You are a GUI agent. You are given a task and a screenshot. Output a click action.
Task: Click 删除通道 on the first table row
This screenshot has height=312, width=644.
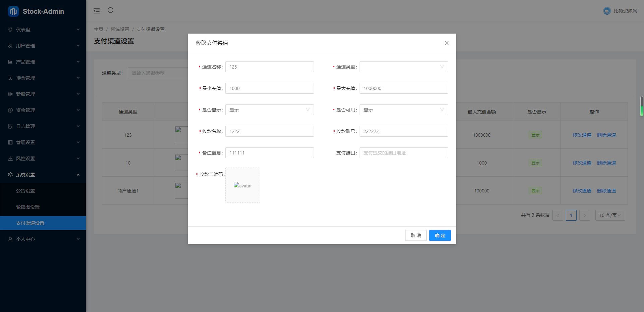pyautogui.click(x=606, y=134)
